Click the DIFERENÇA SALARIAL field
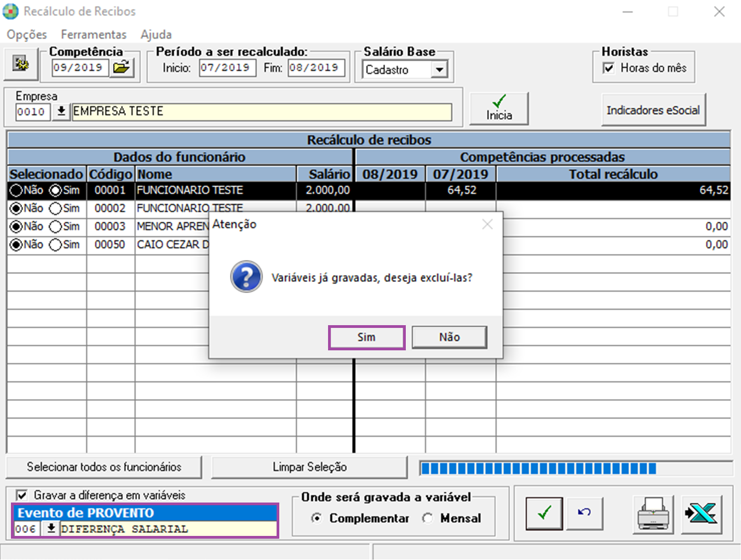Screen dimensions: 741x560 [168, 529]
